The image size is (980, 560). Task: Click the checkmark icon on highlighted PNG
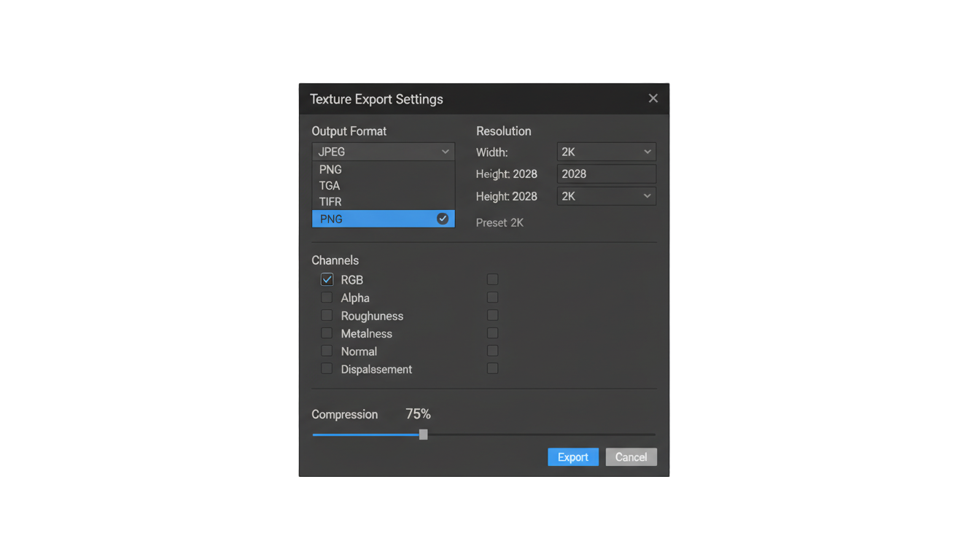click(443, 219)
